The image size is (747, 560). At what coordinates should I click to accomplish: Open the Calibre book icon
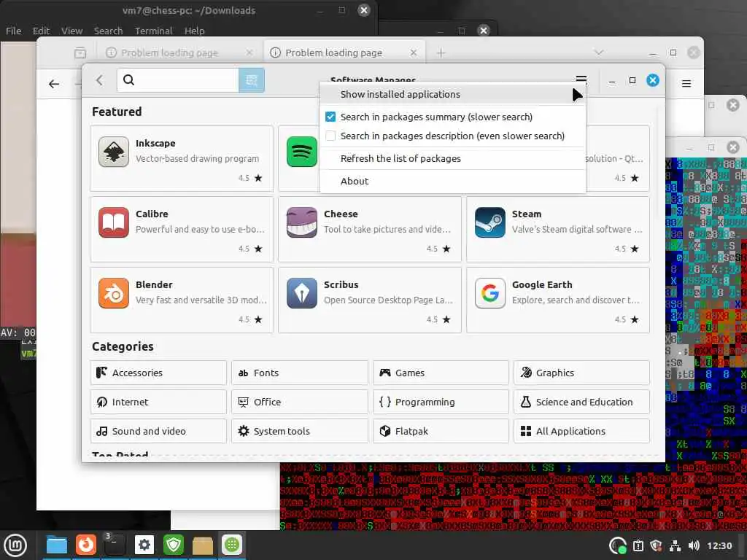tap(113, 222)
